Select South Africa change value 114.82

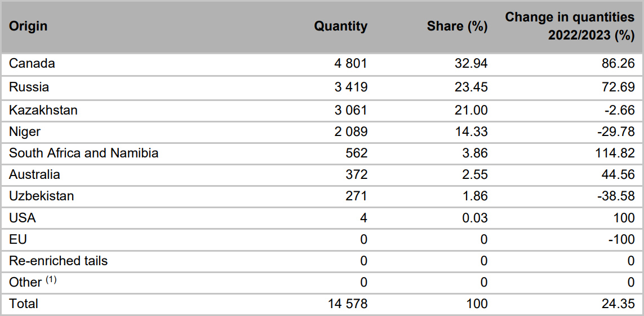[614, 153]
